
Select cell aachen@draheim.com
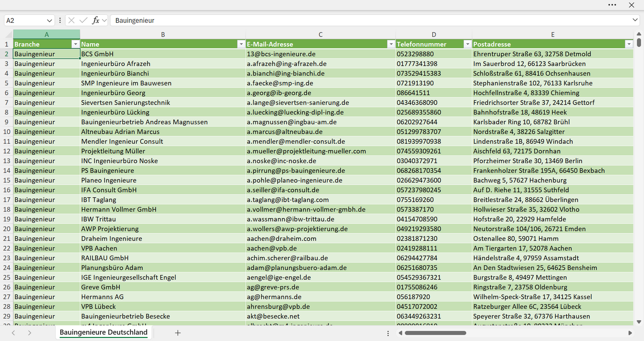[x=320, y=239]
